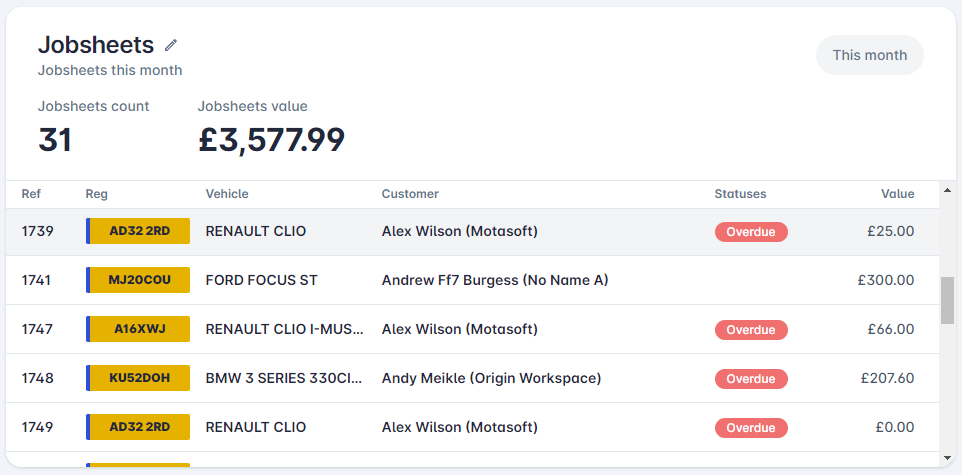Click the A16XWJ registration plate

pos(138,330)
